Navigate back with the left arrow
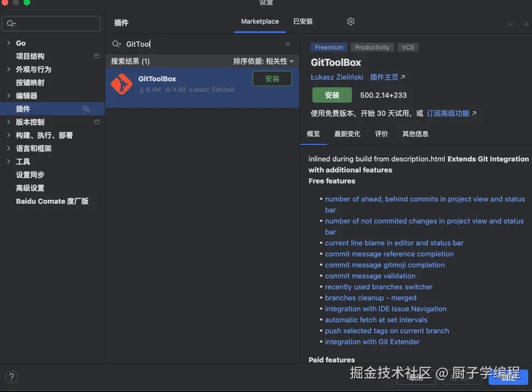Image resolution: width=532 pixels, height=392 pixels. pyautogui.click(x=511, y=24)
